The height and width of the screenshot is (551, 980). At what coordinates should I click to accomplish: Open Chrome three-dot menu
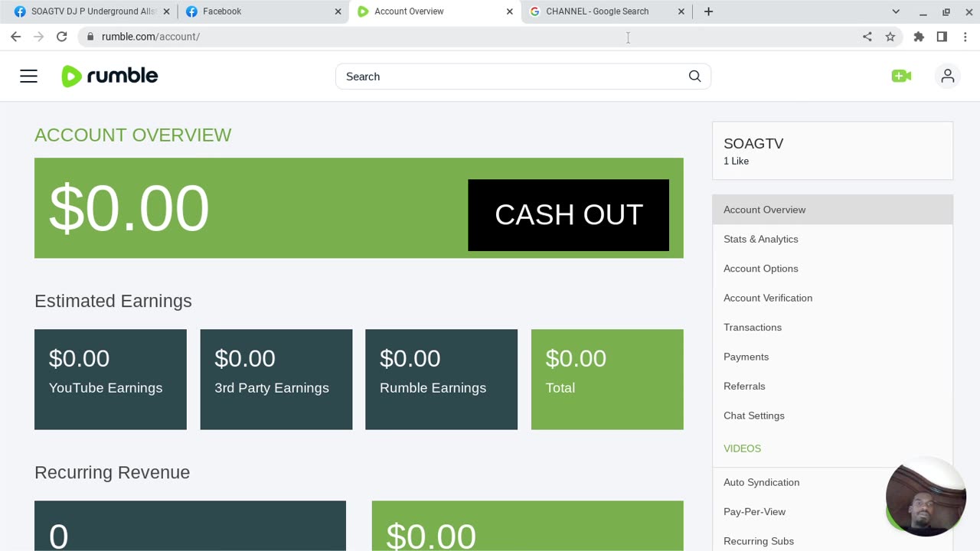point(965,37)
